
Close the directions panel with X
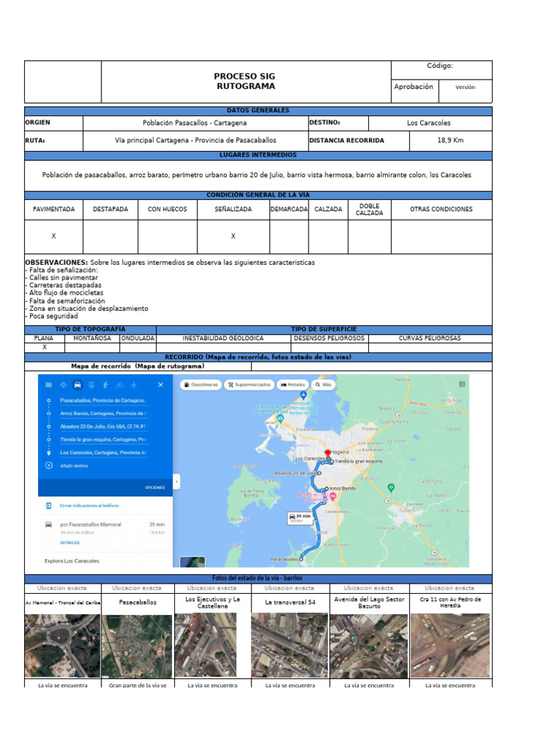click(160, 384)
